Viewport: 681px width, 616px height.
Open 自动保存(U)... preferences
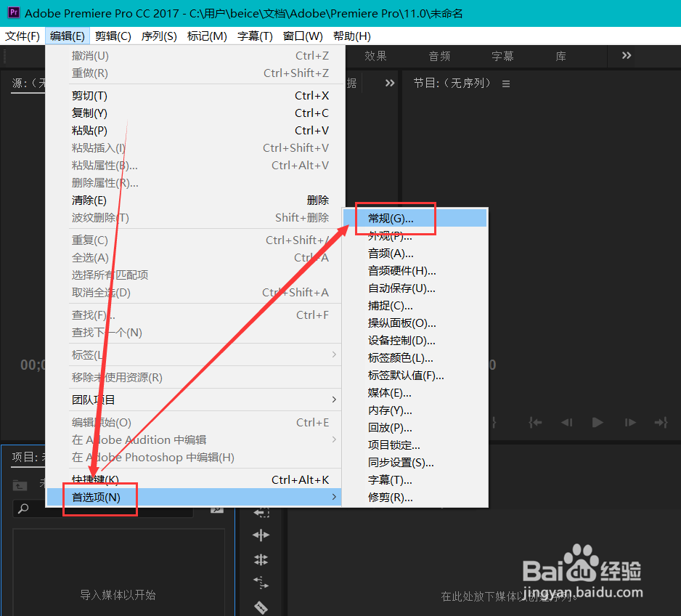pos(415,288)
